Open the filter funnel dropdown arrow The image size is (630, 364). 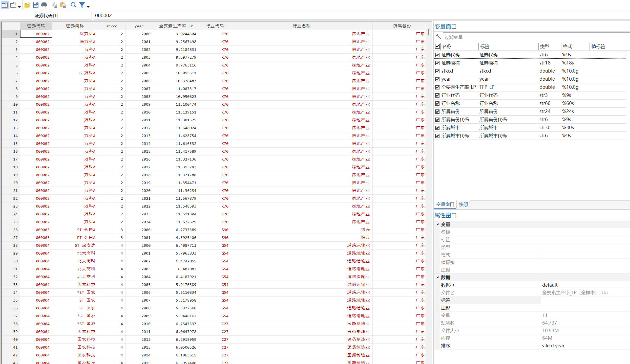(88, 7)
